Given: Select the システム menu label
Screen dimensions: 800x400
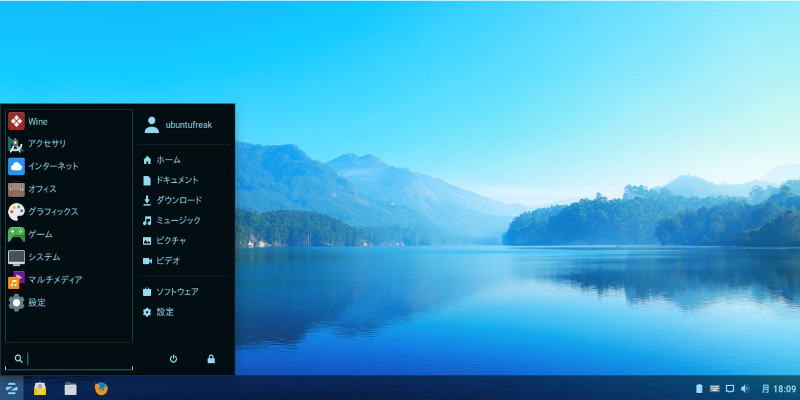Looking at the screenshot, I should click(44, 257).
